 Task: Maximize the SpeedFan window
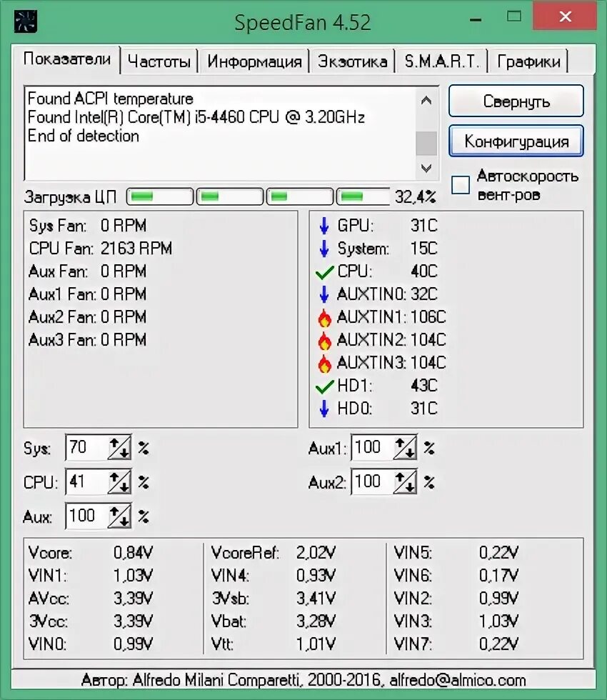coord(514,17)
